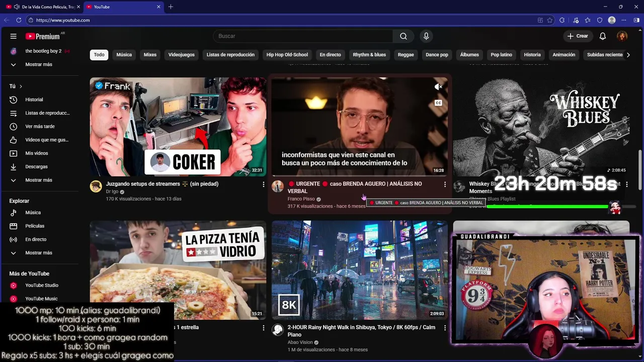Select the Mixes filter chip
Screen dimensions: 644x362
[x=150, y=55]
